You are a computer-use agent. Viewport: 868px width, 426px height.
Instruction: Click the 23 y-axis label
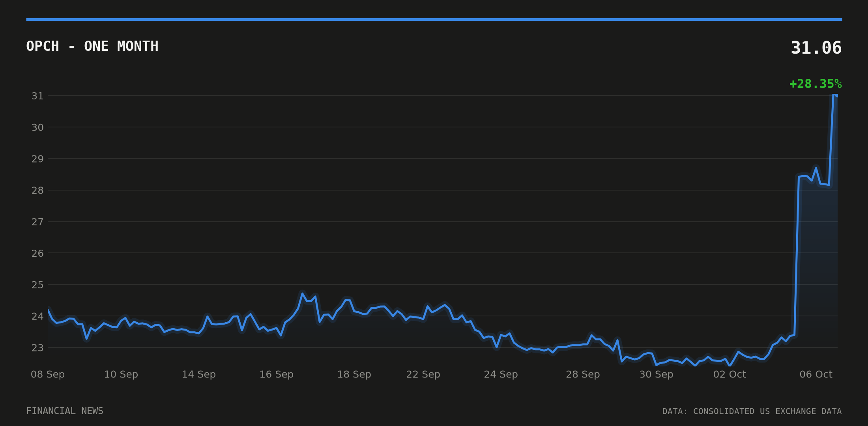[37, 348]
